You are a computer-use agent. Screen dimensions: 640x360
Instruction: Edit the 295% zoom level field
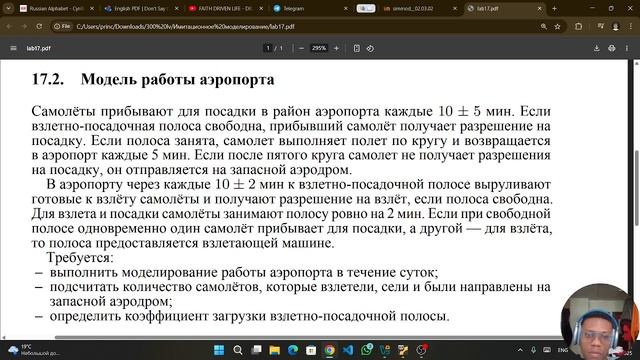click(x=319, y=48)
